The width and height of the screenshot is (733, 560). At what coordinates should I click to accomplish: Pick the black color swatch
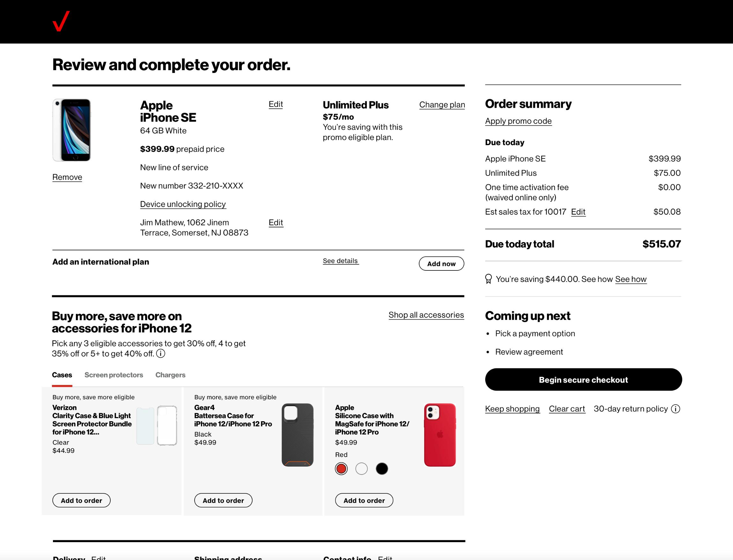pos(382,469)
